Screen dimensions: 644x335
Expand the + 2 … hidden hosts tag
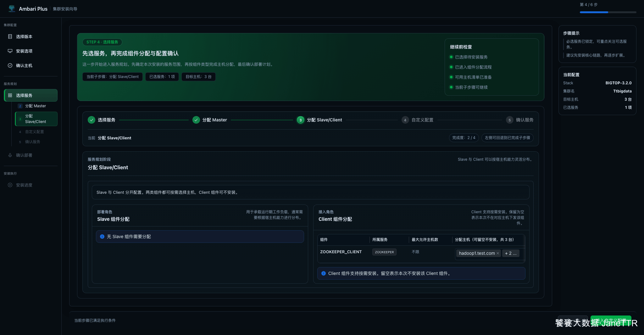point(511,253)
